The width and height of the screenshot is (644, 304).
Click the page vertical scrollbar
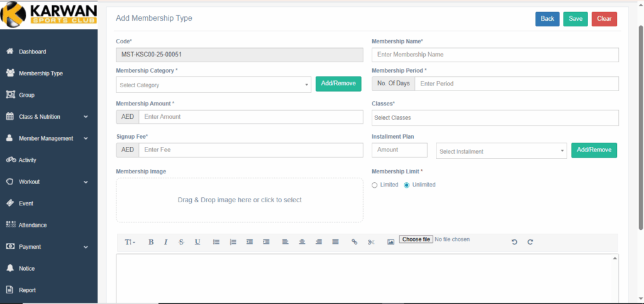[641, 127]
